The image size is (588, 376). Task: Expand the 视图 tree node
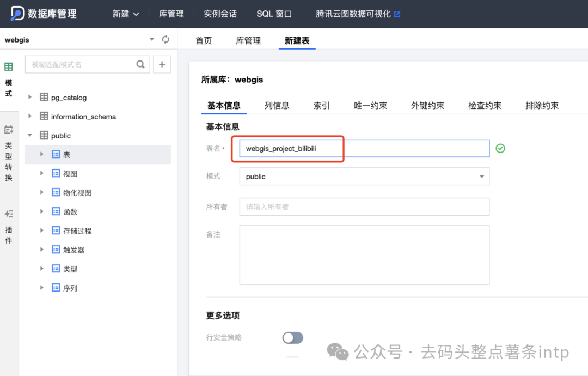coord(42,173)
